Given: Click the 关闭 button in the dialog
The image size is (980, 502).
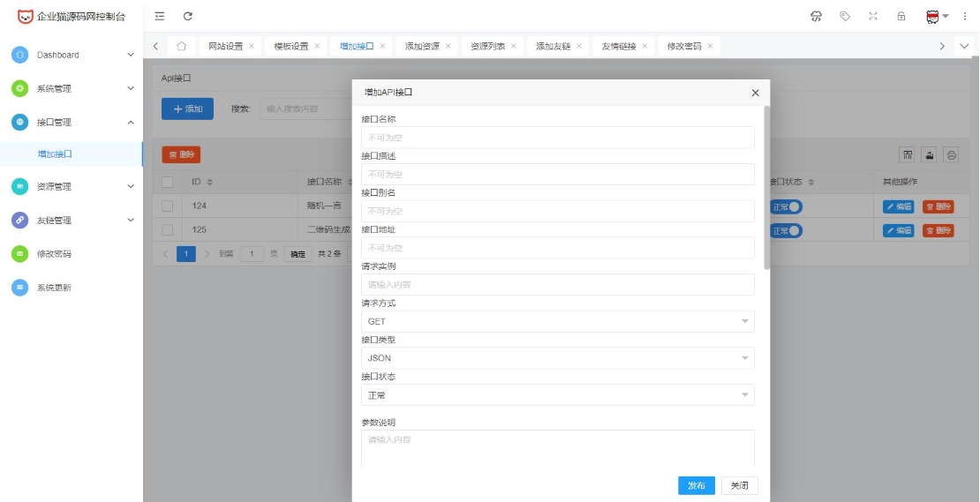Looking at the screenshot, I should [x=739, y=485].
